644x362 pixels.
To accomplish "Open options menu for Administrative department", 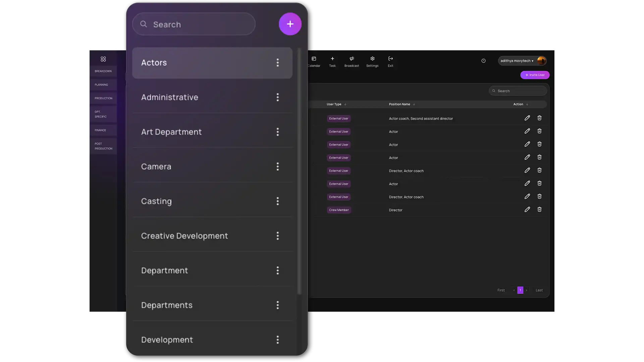I will tap(278, 97).
